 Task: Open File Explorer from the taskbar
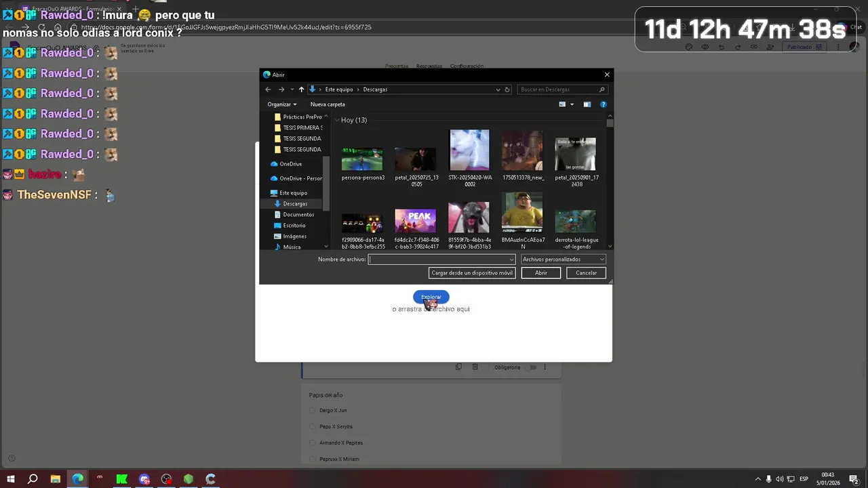point(56,479)
